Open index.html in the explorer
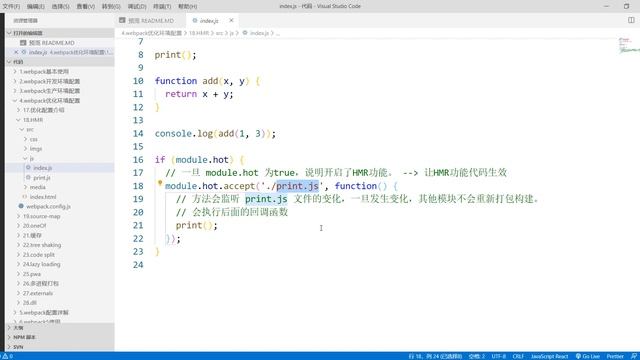This screenshot has width=640, height=360. click(x=60, y=197)
